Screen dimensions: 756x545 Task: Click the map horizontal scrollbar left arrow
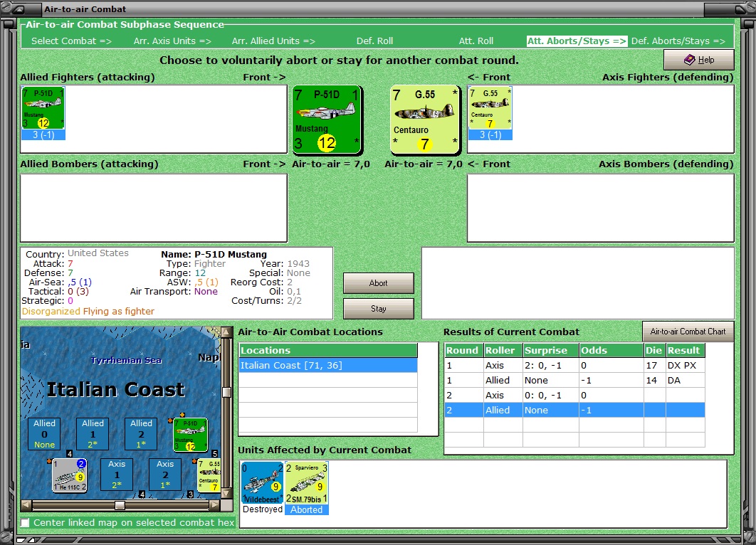[x=26, y=505]
